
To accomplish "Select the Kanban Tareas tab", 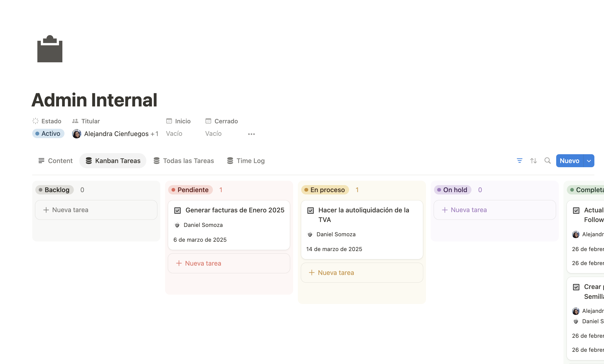I will [113, 161].
